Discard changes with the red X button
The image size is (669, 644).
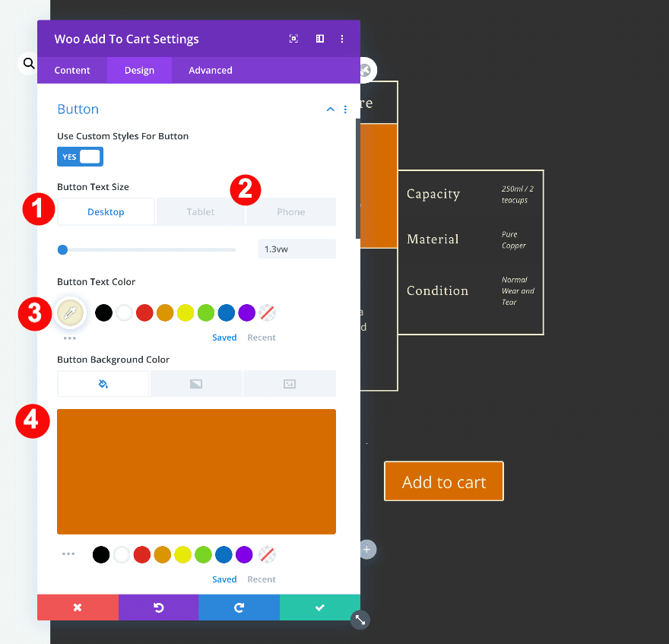(x=78, y=608)
